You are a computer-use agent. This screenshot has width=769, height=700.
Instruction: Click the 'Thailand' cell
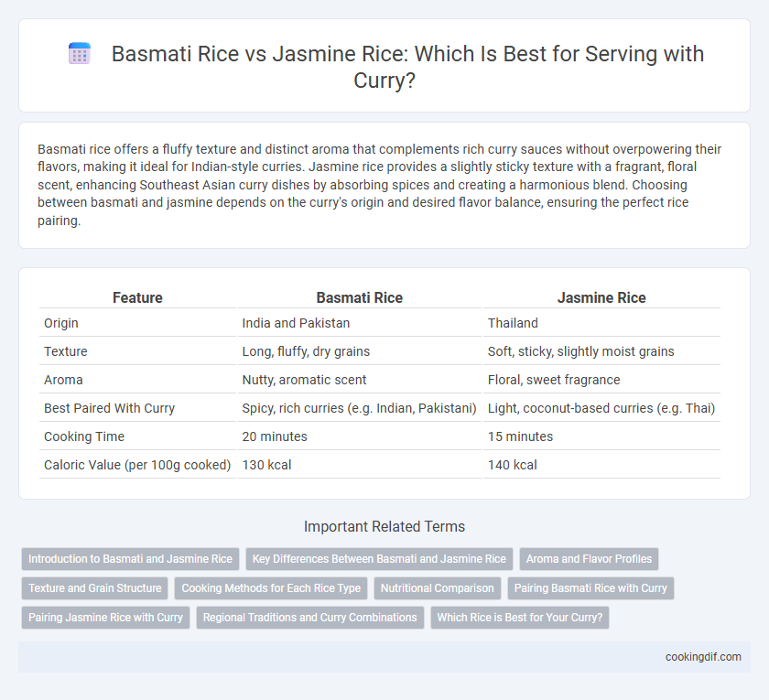(x=601, y=323)
